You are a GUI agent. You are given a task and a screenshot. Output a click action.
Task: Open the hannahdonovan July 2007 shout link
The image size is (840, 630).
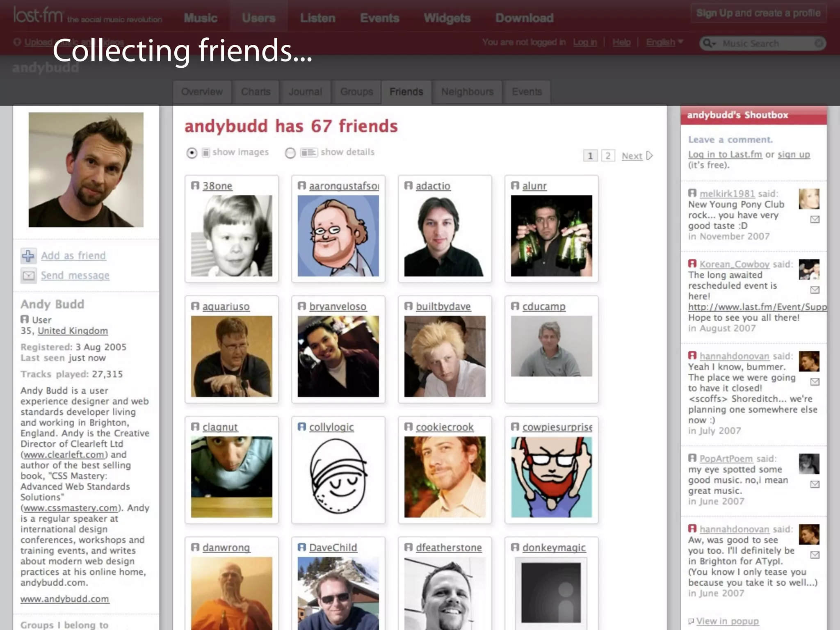(734, 356)
